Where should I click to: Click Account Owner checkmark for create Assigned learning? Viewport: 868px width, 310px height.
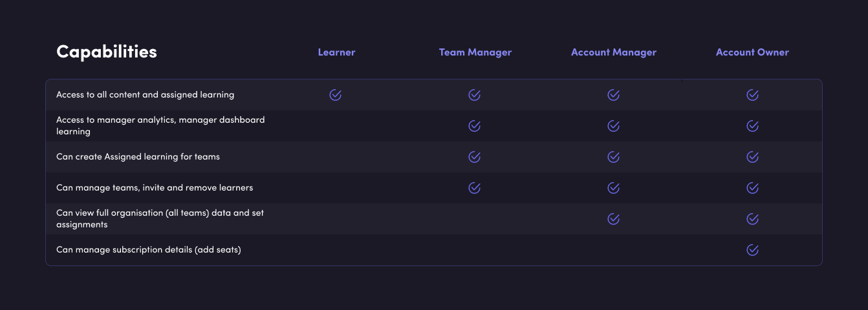coord(752,157)
